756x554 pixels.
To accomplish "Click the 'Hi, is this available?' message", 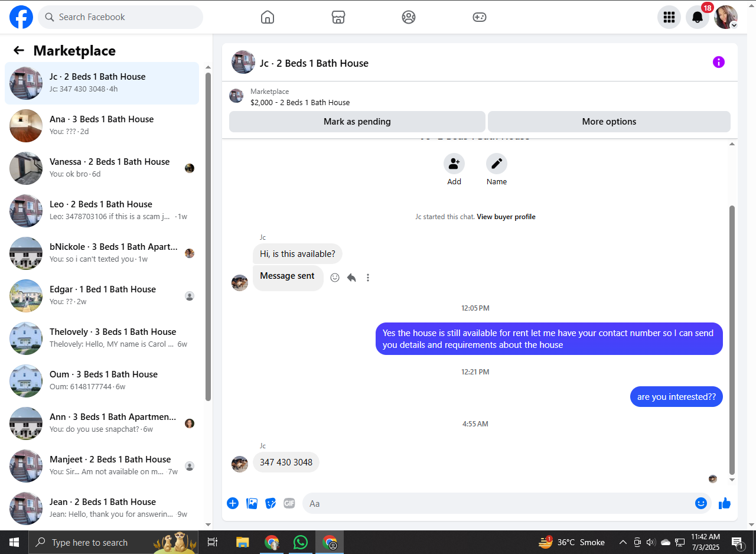I will click(298, 254).
